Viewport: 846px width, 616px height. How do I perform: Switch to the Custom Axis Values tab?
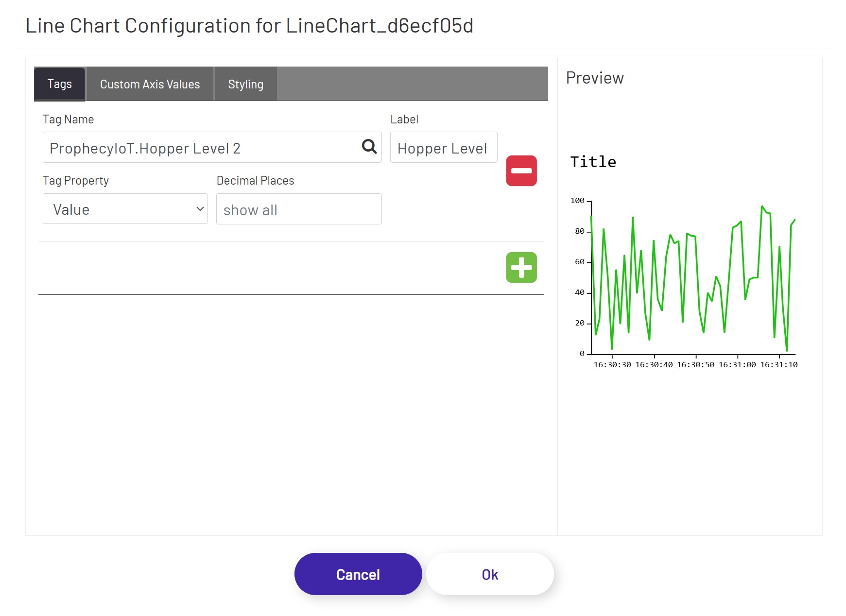click(150, 84)
